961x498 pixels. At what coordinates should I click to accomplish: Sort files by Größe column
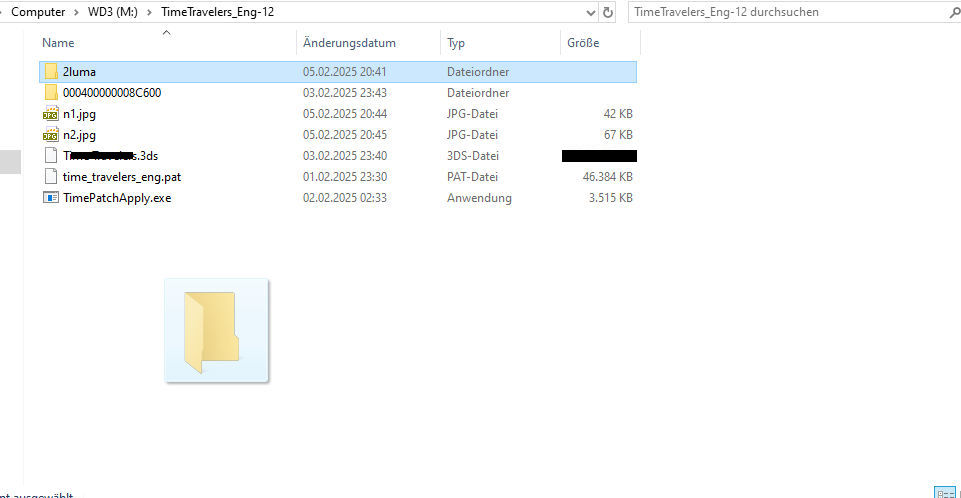click(x=583, y=43)
